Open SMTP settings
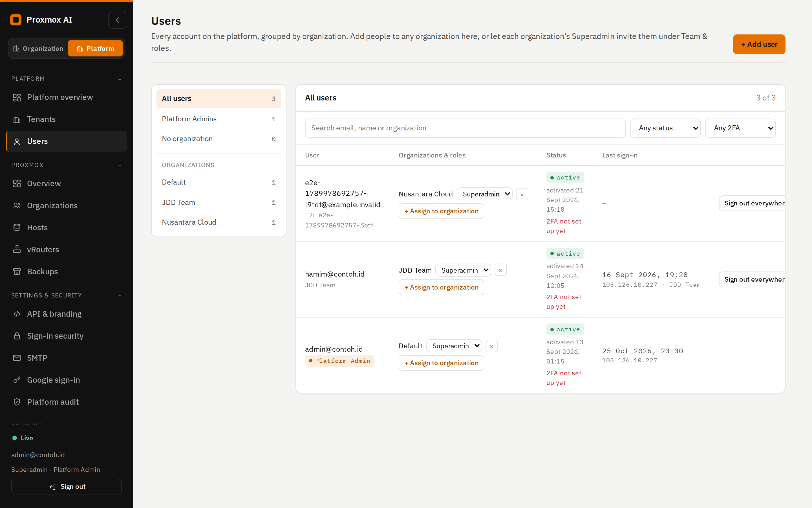Image resolution: width=812 pixels, height=508 pixels. pyautogui.click(x=67, y=358)
